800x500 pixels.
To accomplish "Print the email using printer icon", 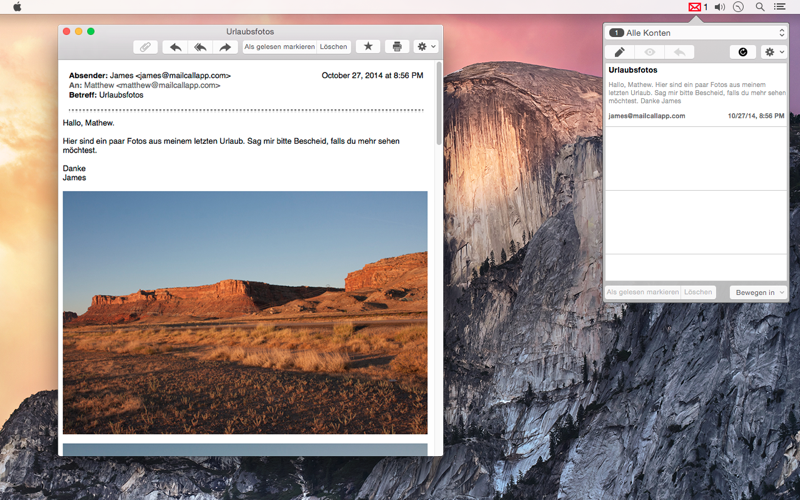I will (397, 47).
